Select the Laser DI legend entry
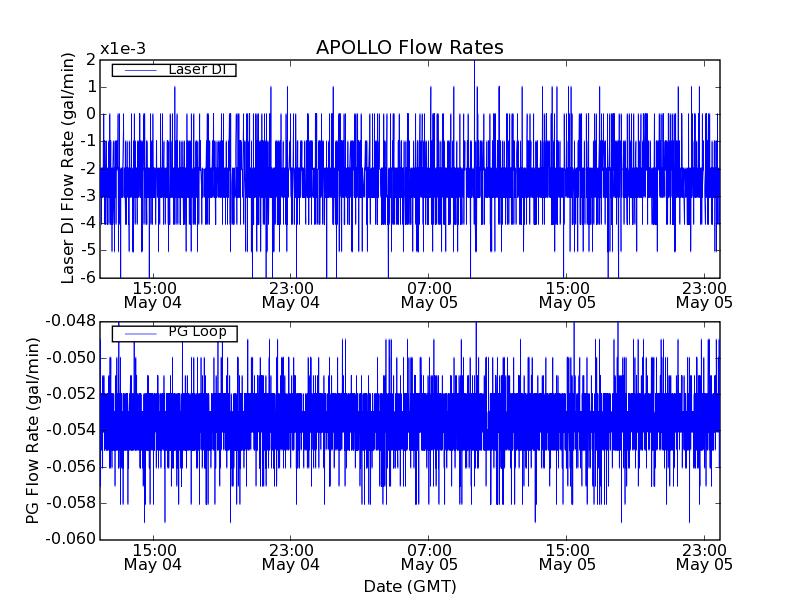The height and width of the screenshot is (600, 800). (x=196, y=70)
